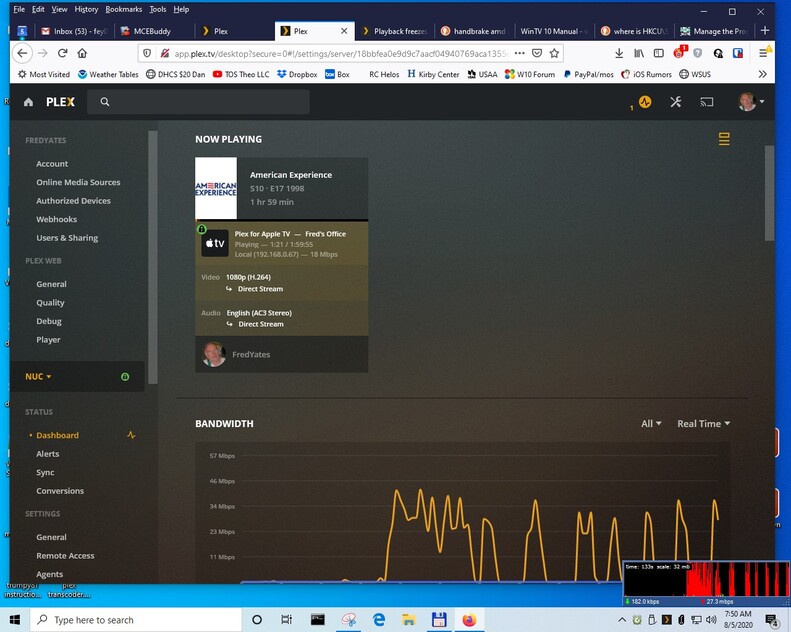Viewport: 791px width, 632px height.
Task: Open the Bookmarks menu
Action: point(124,9)
